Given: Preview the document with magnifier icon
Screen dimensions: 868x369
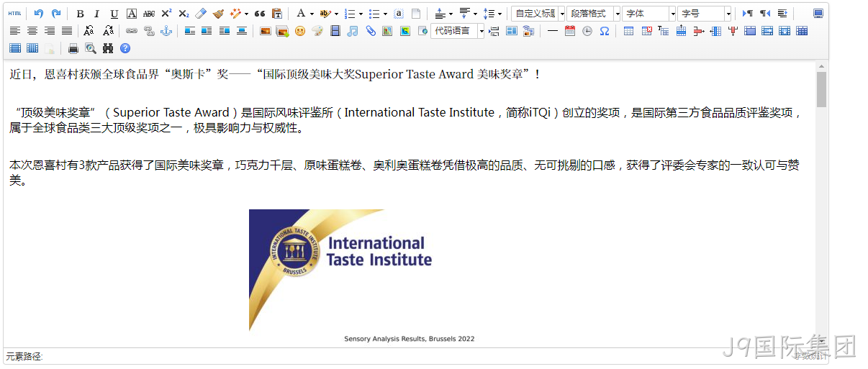Looking at the screenshot, I should (91, 48).
